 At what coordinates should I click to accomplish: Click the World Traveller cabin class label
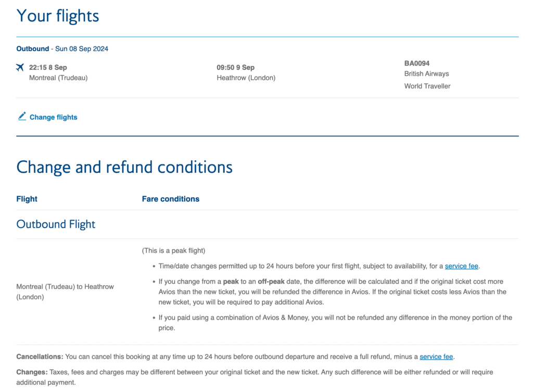(x=427, y=86)
